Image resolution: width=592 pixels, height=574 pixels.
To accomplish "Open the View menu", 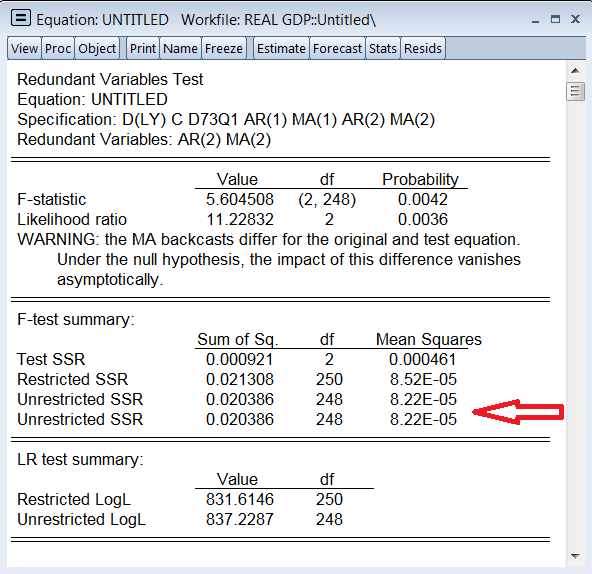I will click(x=24, y=48).
